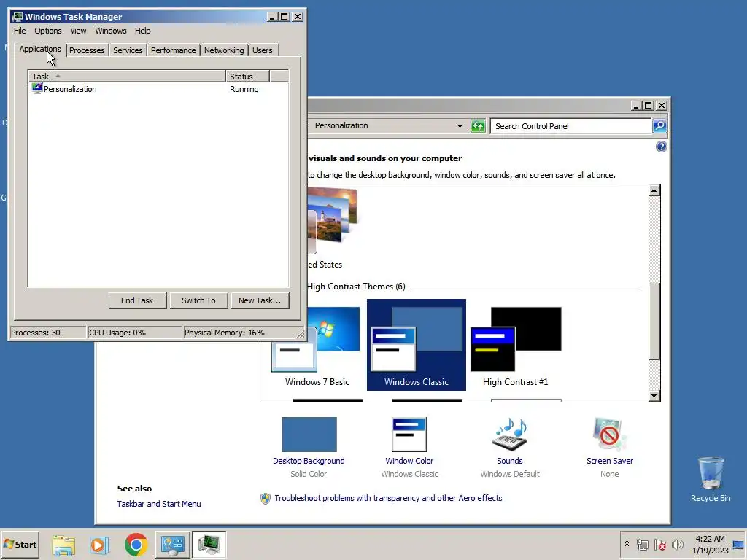Select the High Contrast #1 theme
The image size is (747, 560).
516,346
